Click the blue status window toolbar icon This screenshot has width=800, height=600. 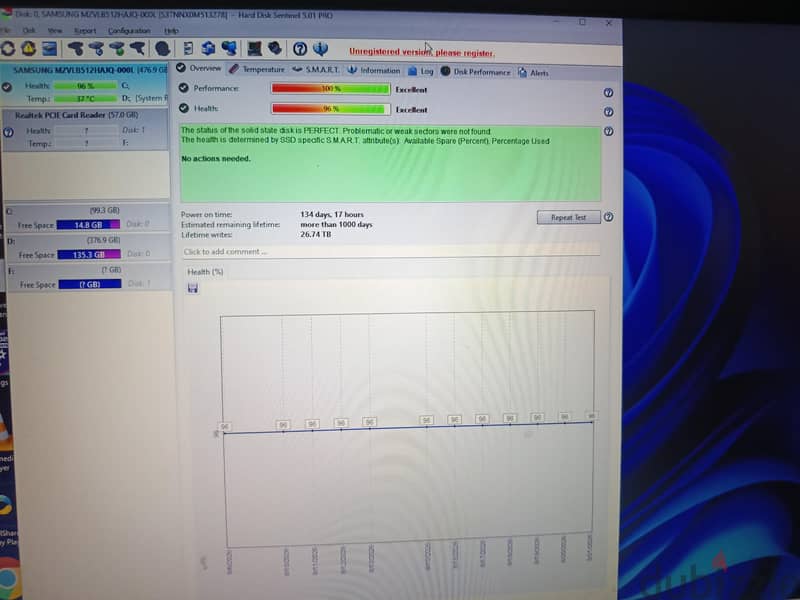coord(49,48)
